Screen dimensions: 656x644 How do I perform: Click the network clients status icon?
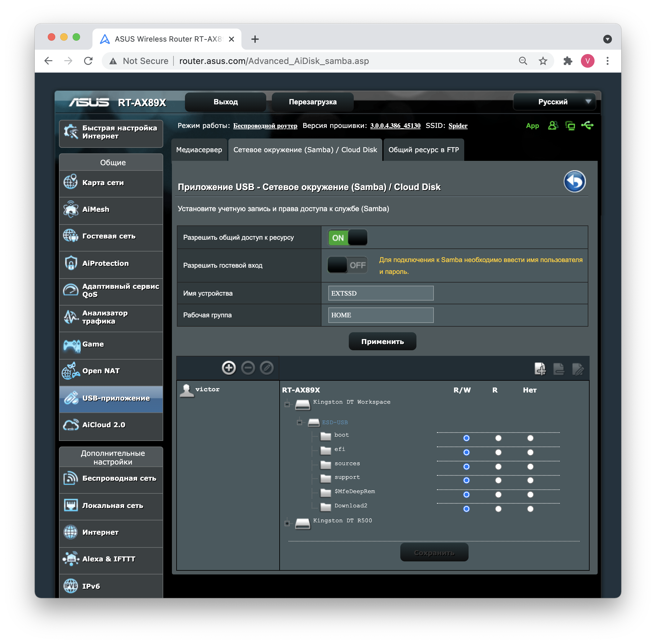point(570,126)
